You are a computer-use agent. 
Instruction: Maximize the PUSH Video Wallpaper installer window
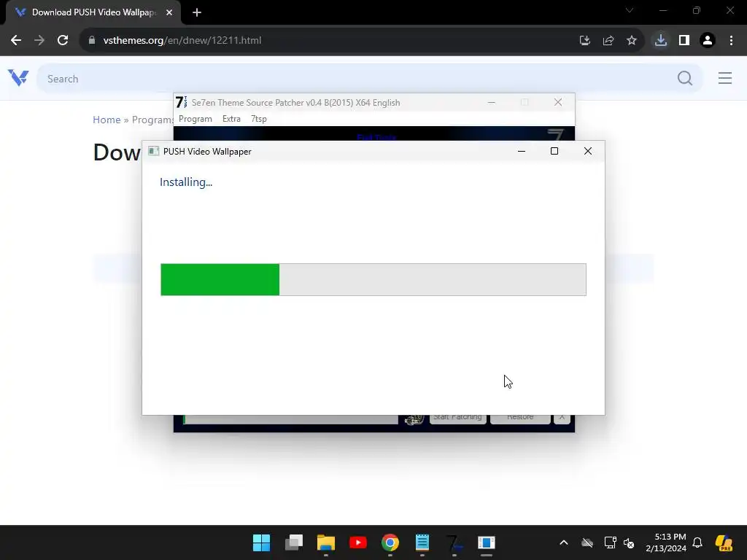554,151
